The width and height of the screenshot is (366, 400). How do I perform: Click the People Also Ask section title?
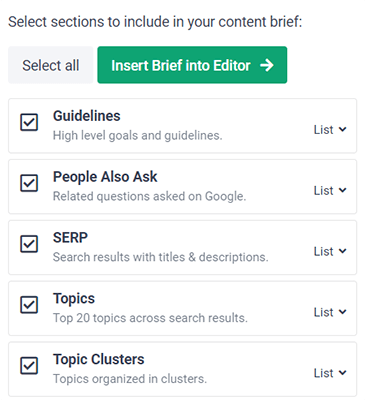tap(105, 177)
